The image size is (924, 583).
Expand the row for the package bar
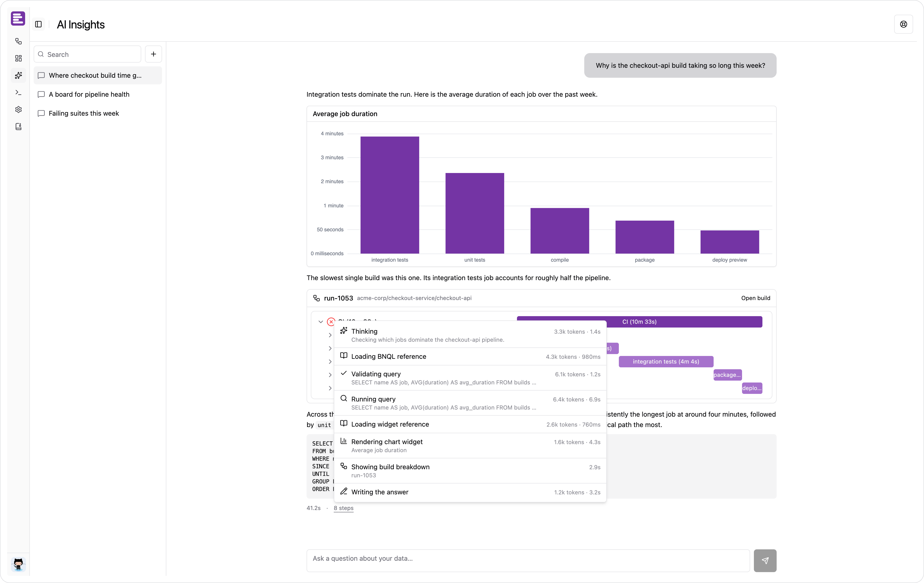point(330,375)
